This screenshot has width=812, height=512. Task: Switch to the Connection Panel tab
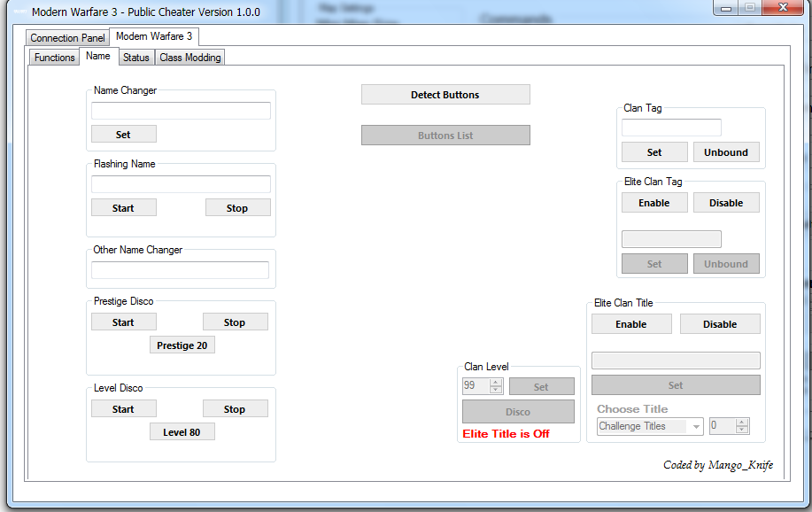coord(67,38)
